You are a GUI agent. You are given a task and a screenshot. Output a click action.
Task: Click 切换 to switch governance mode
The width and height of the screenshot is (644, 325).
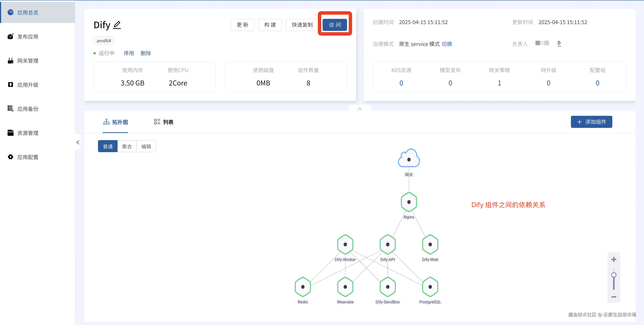click(447, 44)
